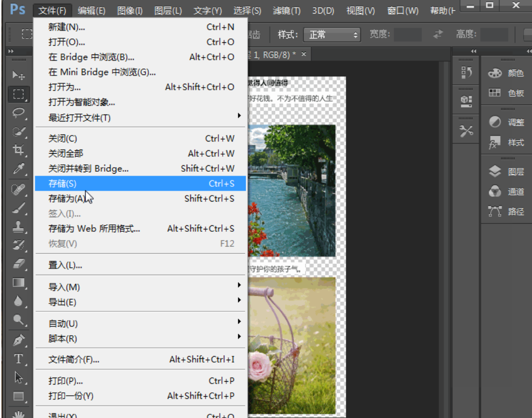Open the 图层(L) menu
The height and width of the screenshot is (418, 532).
(168, 11)
